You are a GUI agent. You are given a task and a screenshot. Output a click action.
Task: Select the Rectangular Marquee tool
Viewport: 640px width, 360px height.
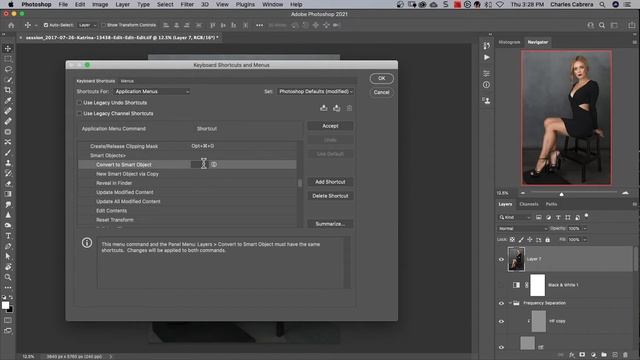tap(8, 59)
